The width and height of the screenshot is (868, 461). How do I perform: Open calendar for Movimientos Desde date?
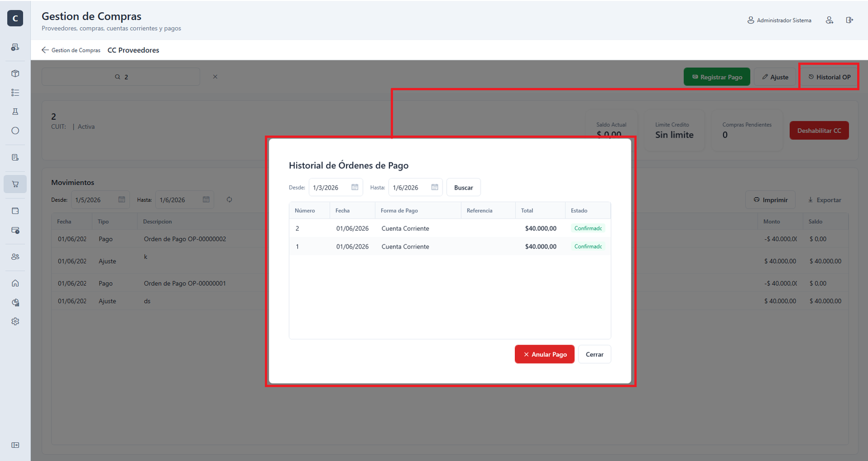pos(122,199)
